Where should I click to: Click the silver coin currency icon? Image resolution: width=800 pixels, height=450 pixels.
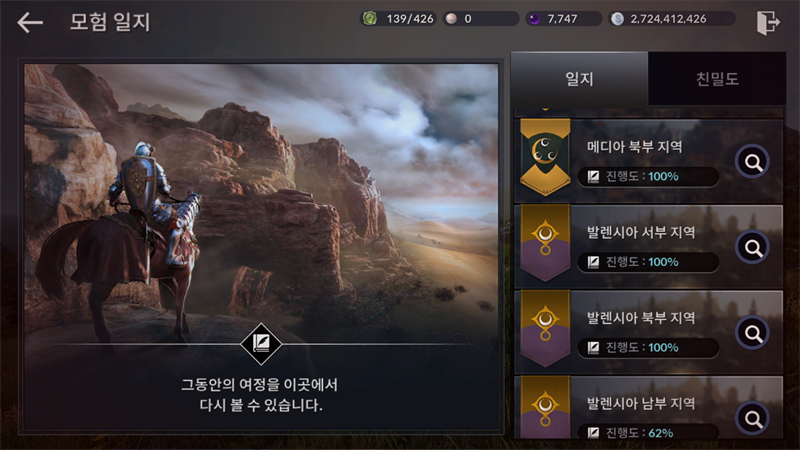click(x=617, y=19)
